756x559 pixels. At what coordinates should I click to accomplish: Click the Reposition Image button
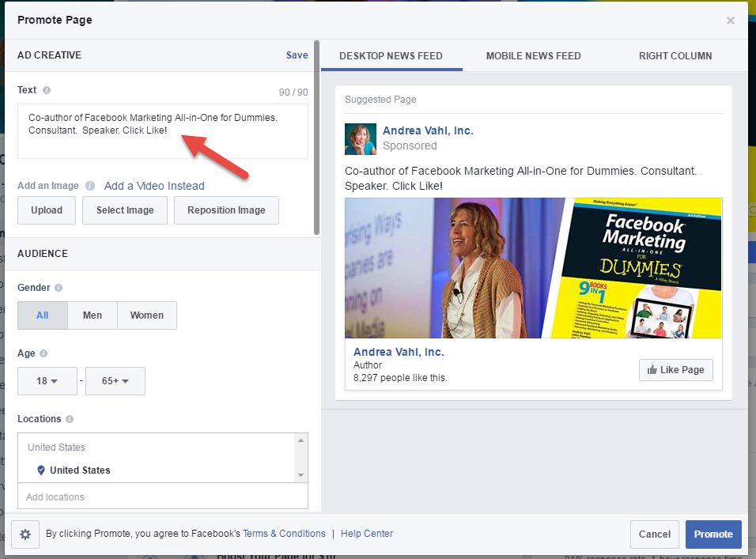pos(226,210)
